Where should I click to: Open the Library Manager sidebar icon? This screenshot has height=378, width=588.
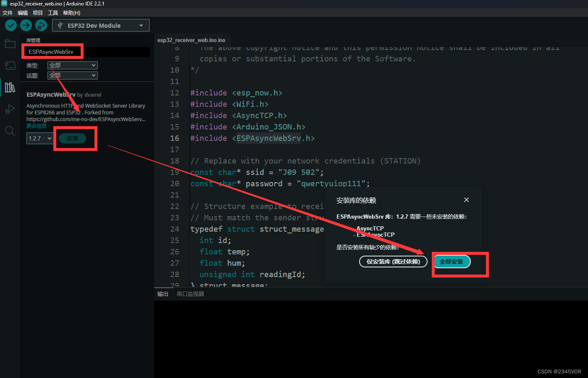10,87
